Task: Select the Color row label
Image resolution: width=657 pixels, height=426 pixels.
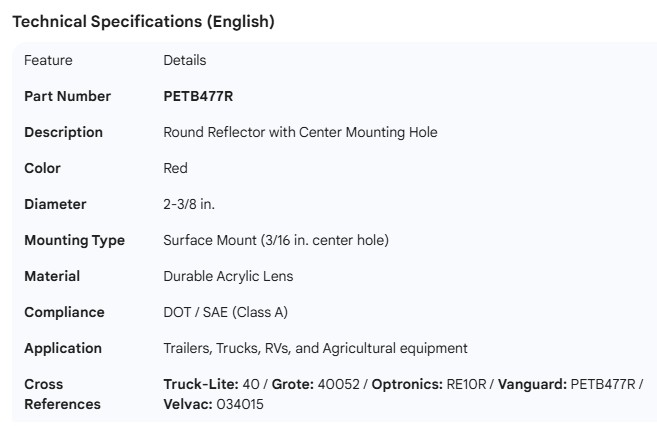Action: 42,168
